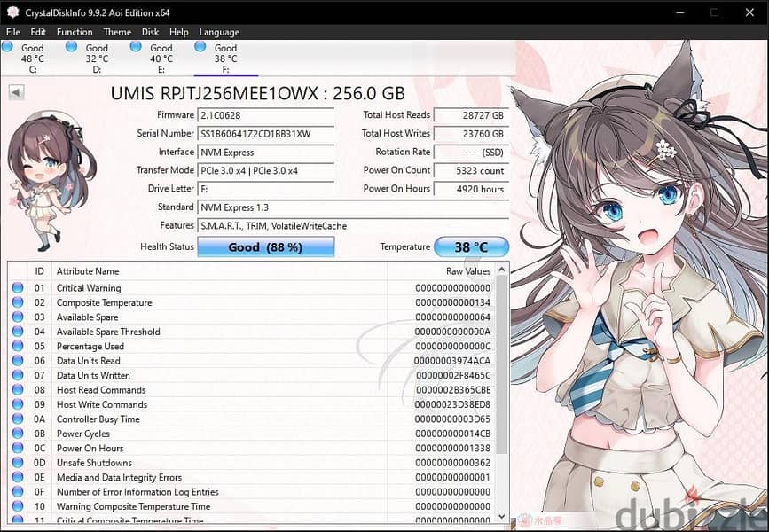Click the Good (88 %) health status button
The height and width of the screenshot is (532, 769).
click(266, 246)
